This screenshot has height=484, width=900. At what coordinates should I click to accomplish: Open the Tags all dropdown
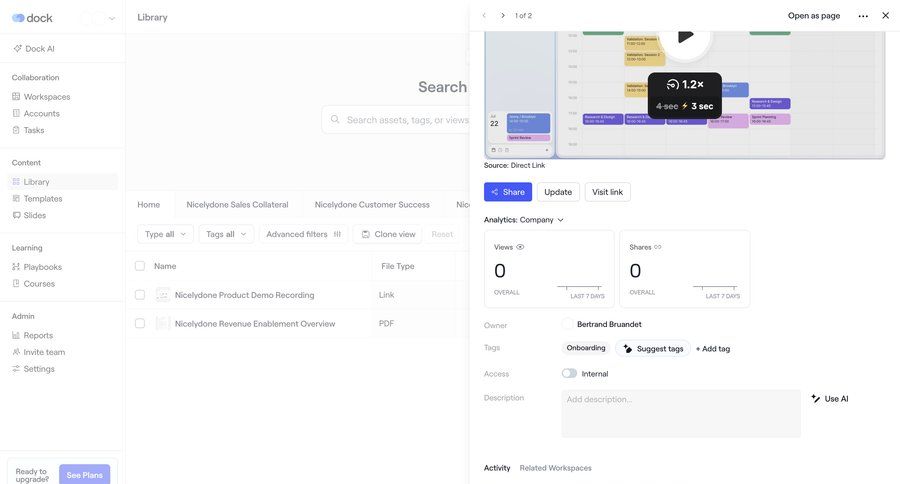point(226,234)
